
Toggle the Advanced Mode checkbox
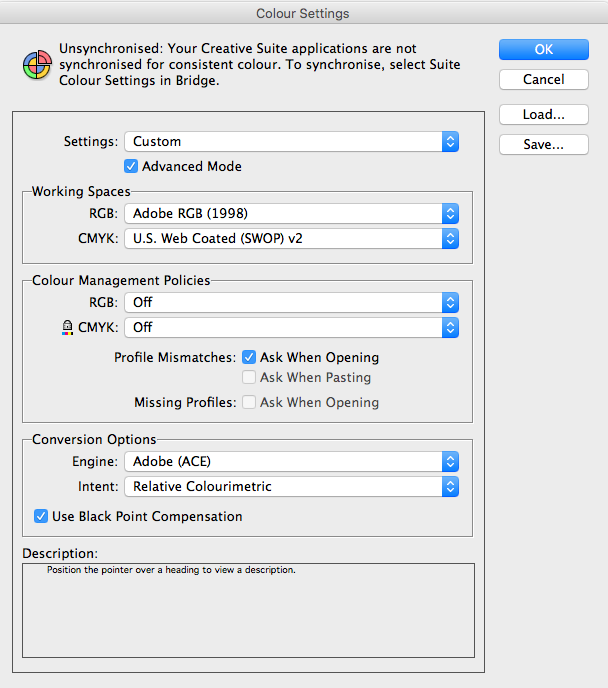point(131,166)
